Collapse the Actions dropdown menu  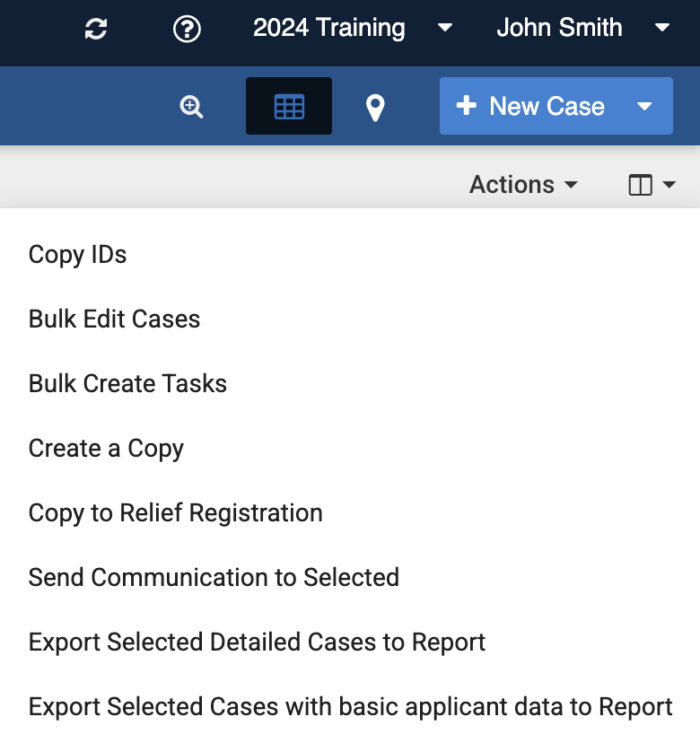coord(523,185)
